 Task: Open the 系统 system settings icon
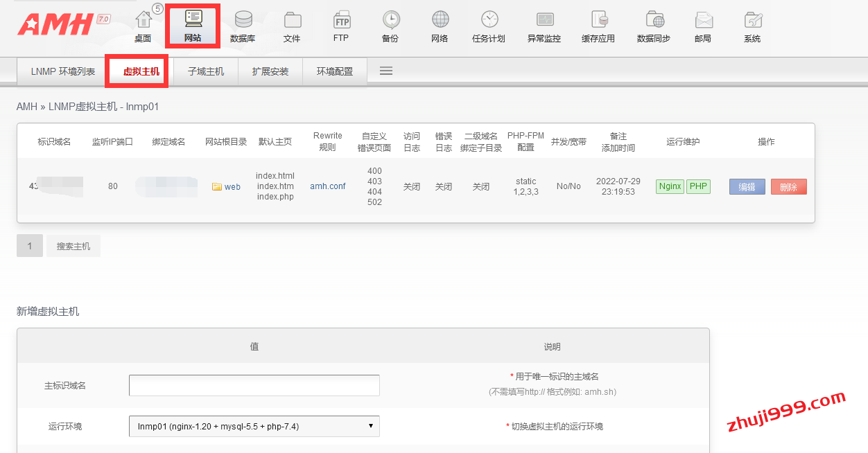pos(752,26)
